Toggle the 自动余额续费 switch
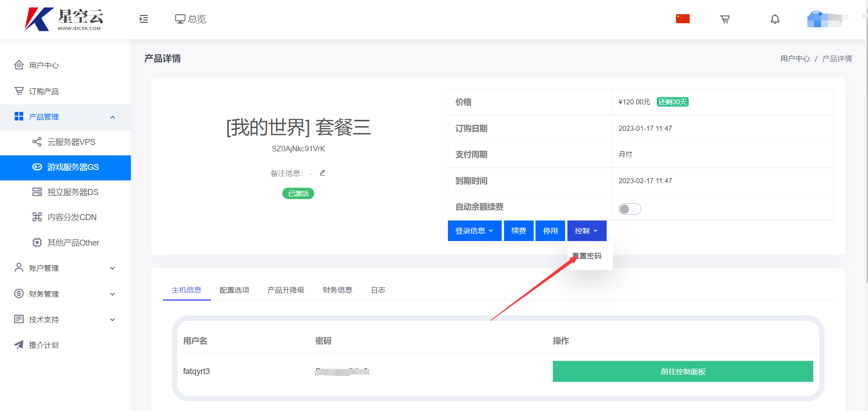This screenshot has height=411, width=868. click(x=629, y=209)
